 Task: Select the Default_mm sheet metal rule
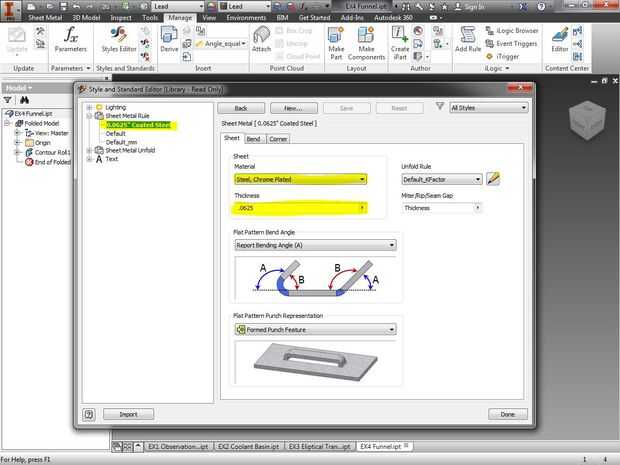coord(121,142)
